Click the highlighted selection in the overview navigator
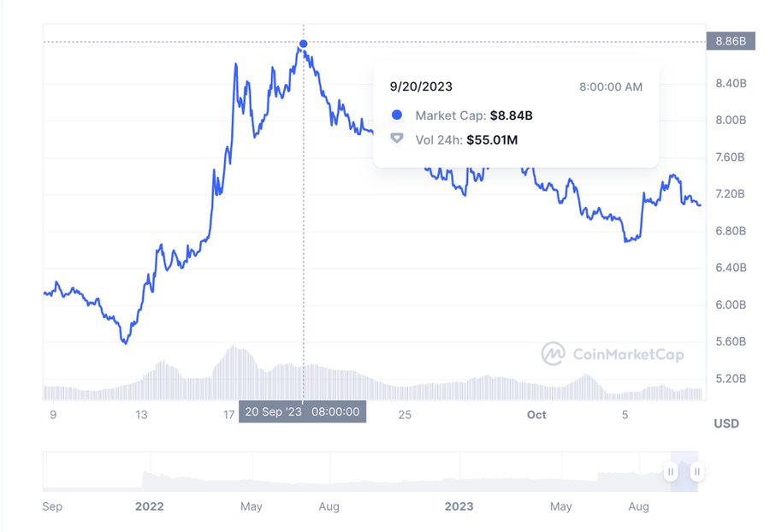 (684, 471)
